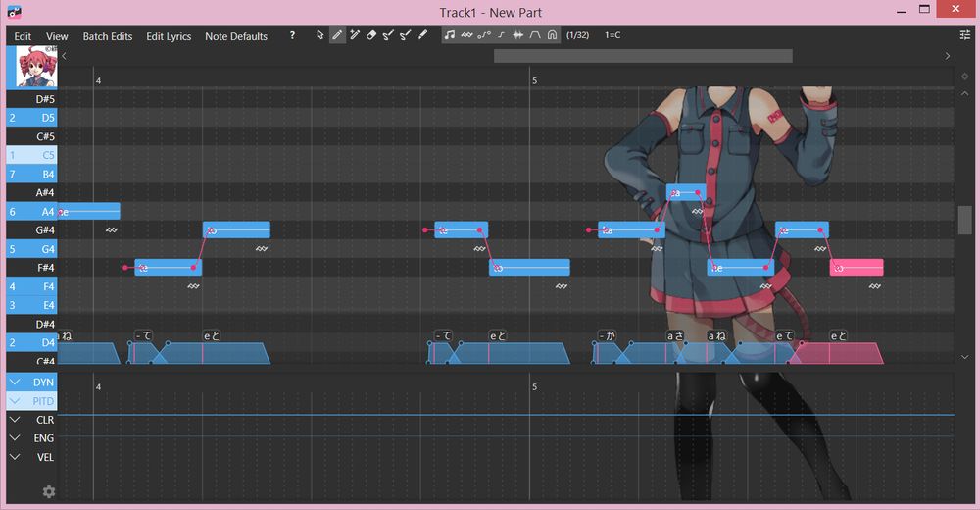Toggle vibrato mark below the A#4 さ note

(698, 212)
